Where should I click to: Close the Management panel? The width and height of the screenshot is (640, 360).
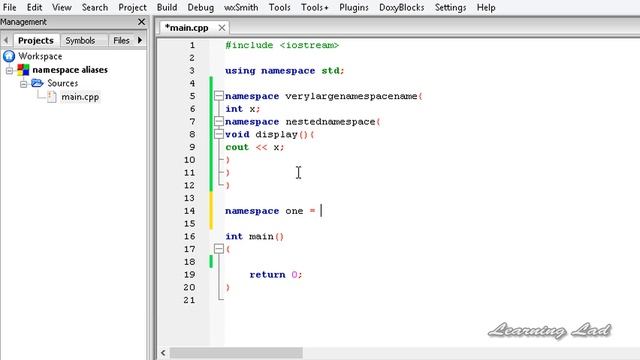coord(141,22)
